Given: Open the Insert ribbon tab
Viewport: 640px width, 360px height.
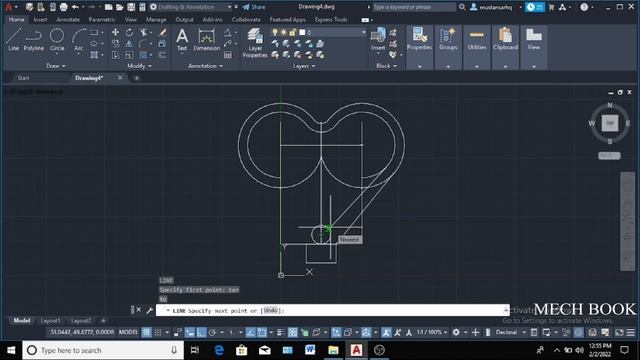Looking at the screenshot, I should pos(40,19).
